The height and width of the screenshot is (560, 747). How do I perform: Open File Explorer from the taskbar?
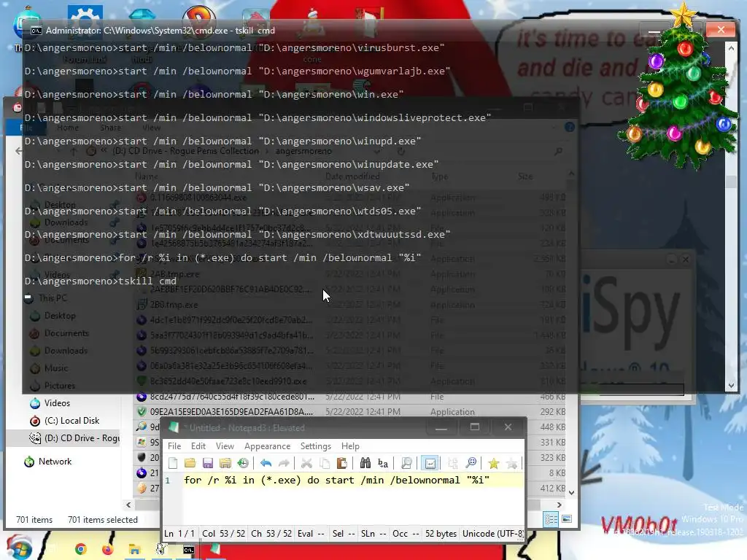point(135,550)
